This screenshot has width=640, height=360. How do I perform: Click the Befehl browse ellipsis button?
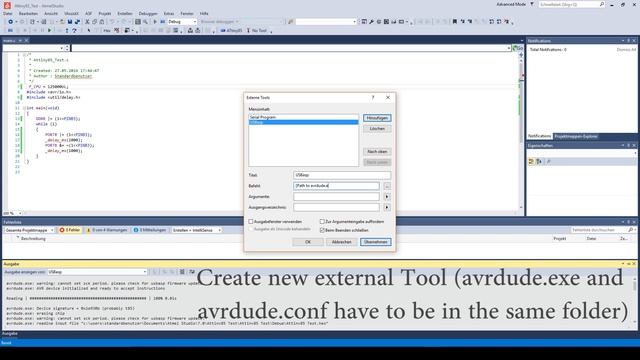(x=387, y=186)
